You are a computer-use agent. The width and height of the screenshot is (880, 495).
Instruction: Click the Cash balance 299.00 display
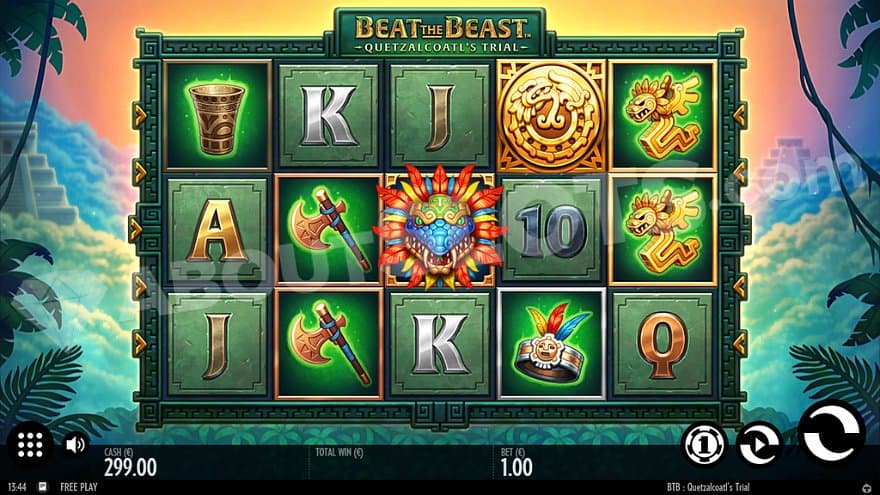coord(130,462)
